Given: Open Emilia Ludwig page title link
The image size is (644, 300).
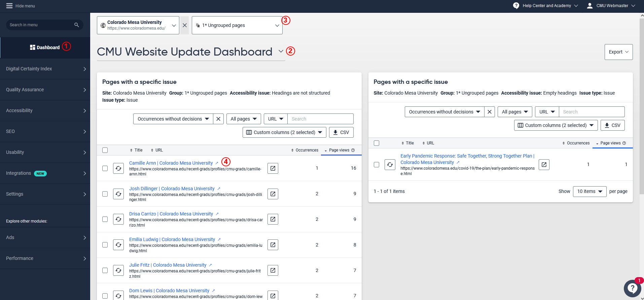Looking at the screenshot, I should pos(172,239).
